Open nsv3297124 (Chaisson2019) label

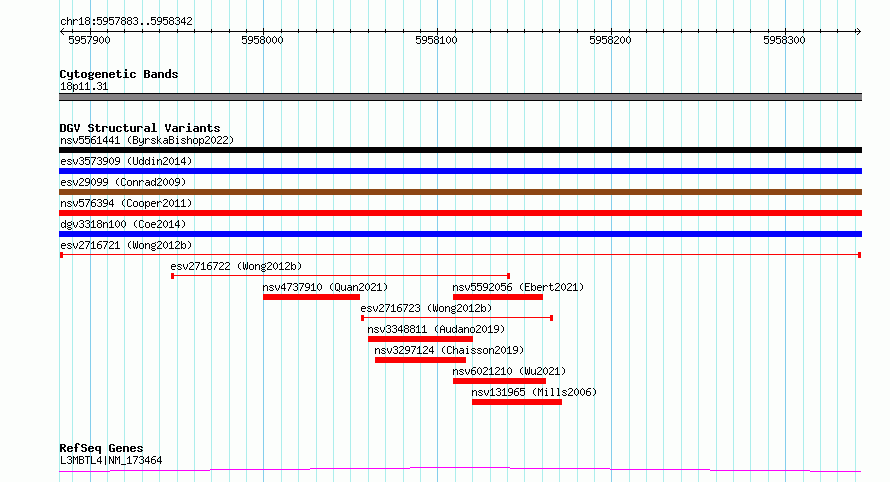[x=449, y=350]
